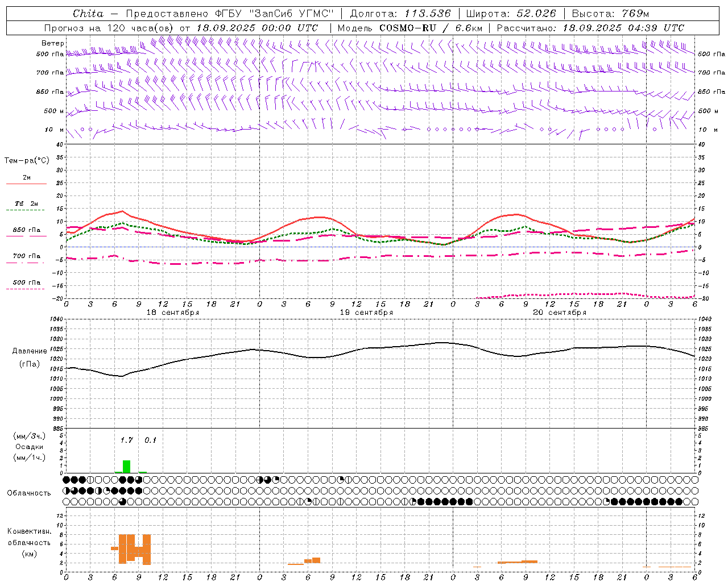Click the Осадки precipitation label
Viewport: 728px width, 582px height.
click(30, 447)
